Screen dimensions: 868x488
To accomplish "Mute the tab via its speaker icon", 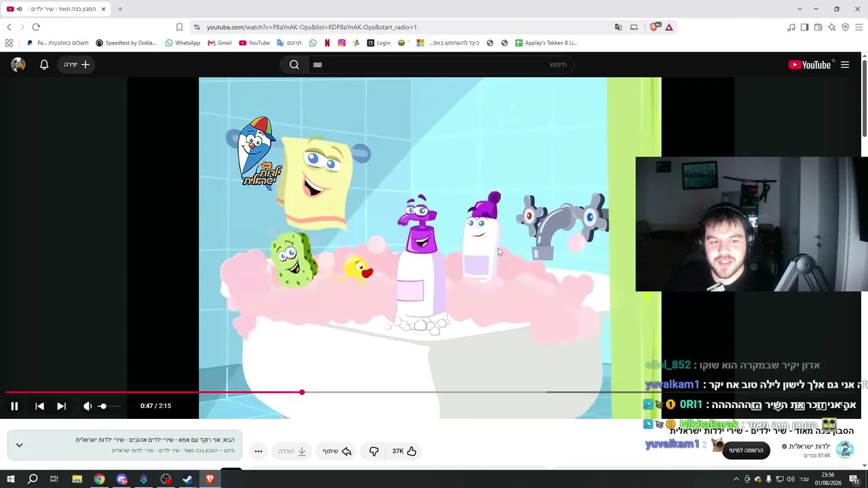I will tap(19, 9).
